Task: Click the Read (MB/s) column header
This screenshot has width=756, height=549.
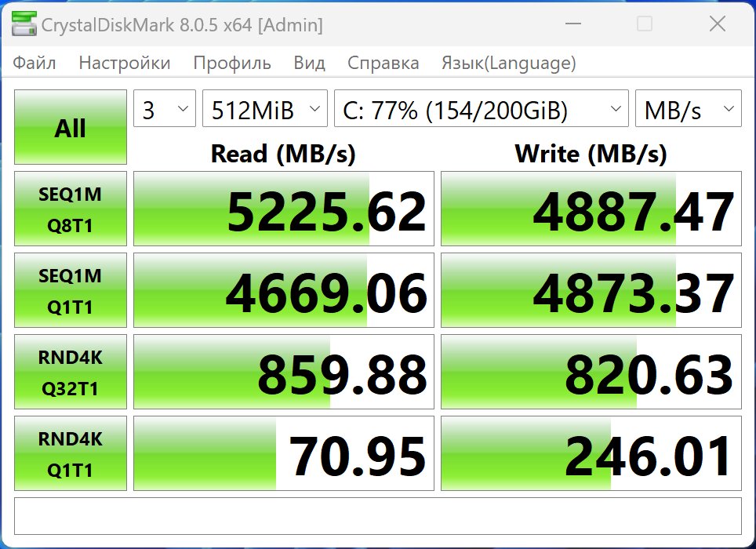Action: pyautogui.click(x=284, y=154)
